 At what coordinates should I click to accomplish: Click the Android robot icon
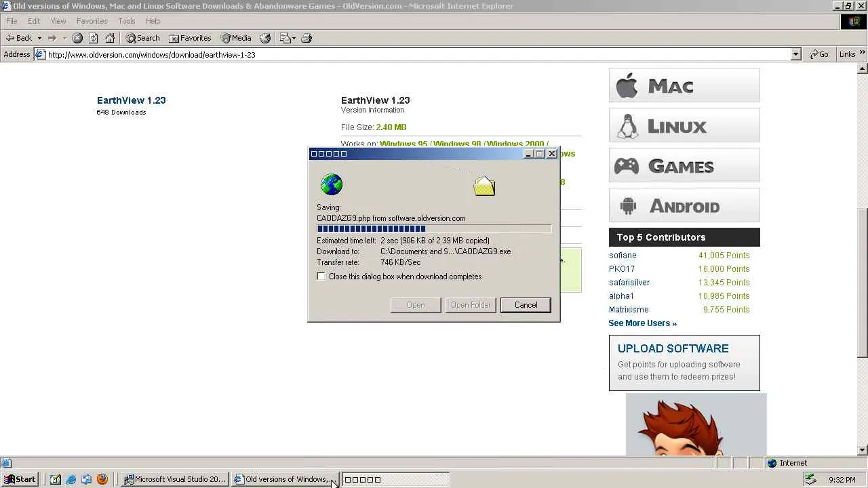pyautogui.click(x=628, y=206)
